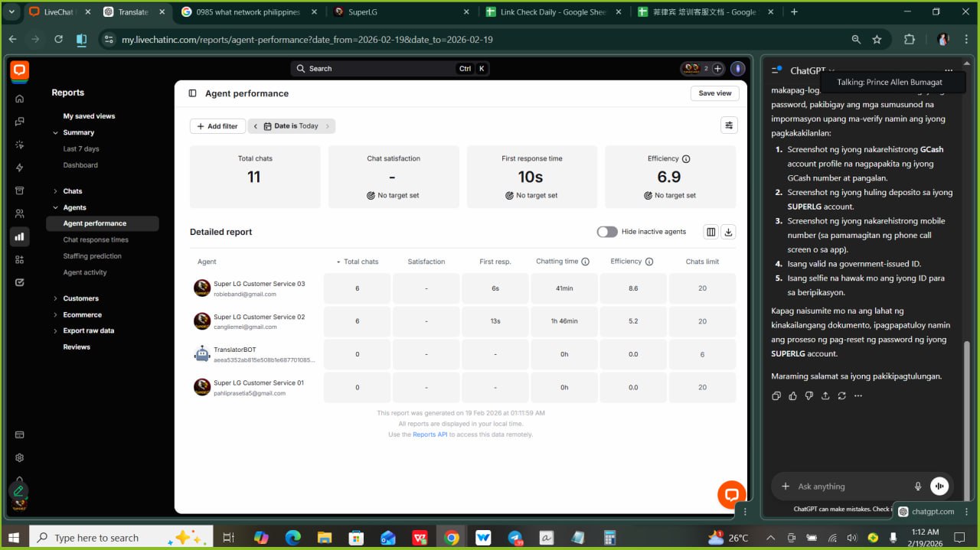This screenshot has width=980, height=550.
Task: Click the ChatGPT microphone dictate icon
Action: click(918, 487)
